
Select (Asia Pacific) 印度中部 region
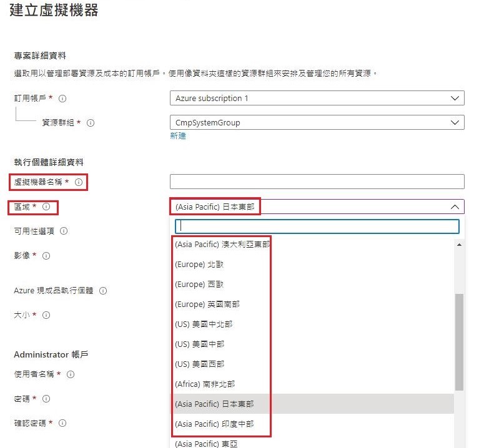tap(214, 424)
